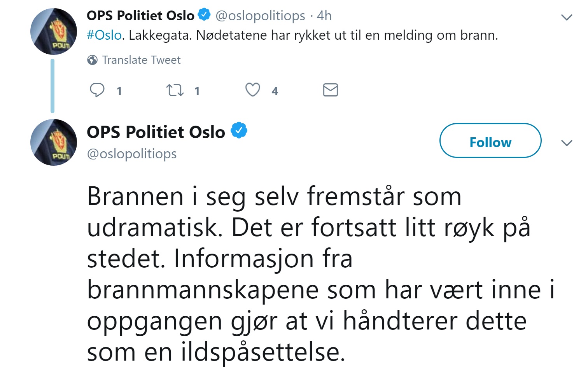Retweet the Lakkegata fire tweet

175,90
